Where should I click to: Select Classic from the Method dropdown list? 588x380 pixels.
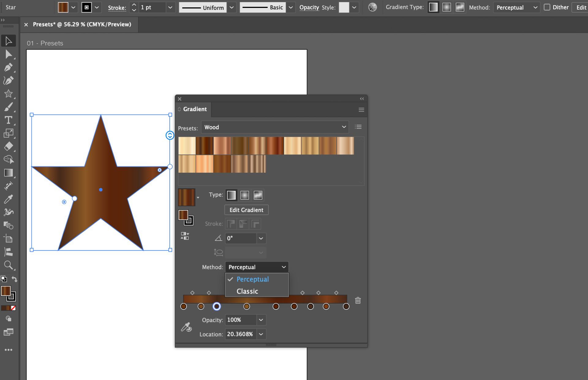[x=247, y=291]
